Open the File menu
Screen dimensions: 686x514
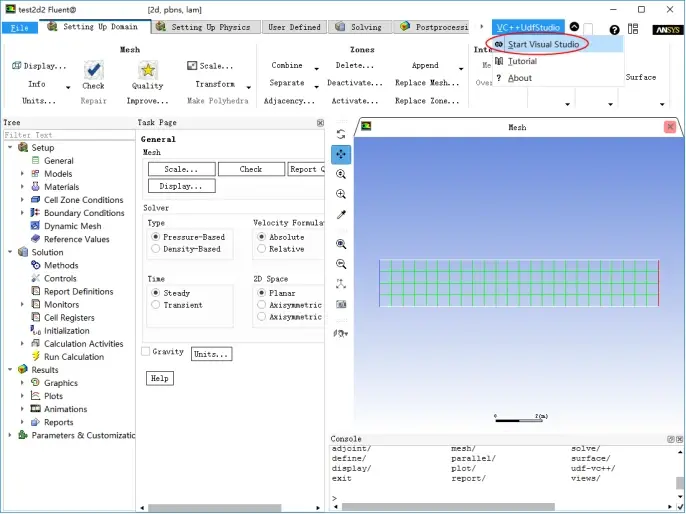[x=19, y=28]
